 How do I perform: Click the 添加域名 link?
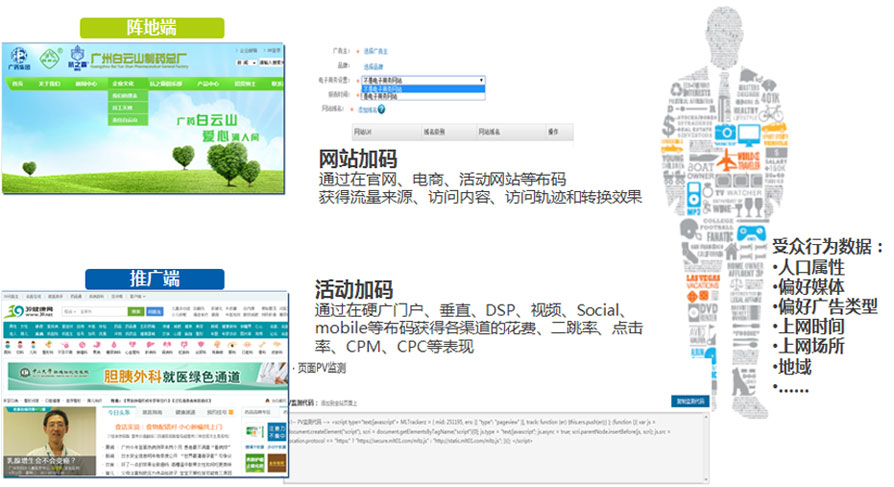coord(367,110)
